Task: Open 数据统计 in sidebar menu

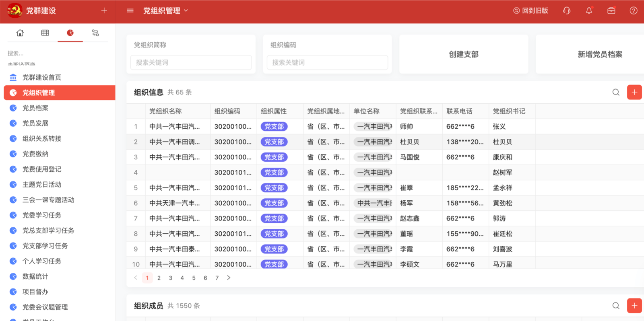Action: [x=35, y=277]
